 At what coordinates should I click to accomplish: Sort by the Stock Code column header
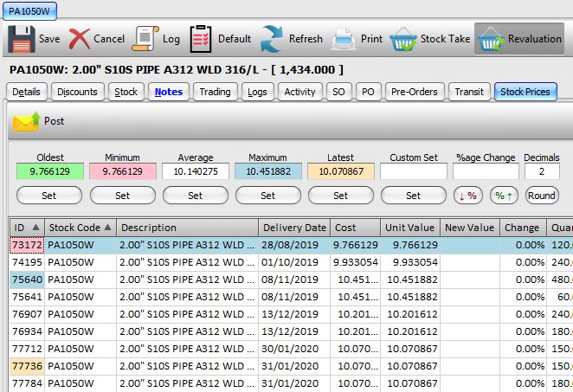pos(80,227)
